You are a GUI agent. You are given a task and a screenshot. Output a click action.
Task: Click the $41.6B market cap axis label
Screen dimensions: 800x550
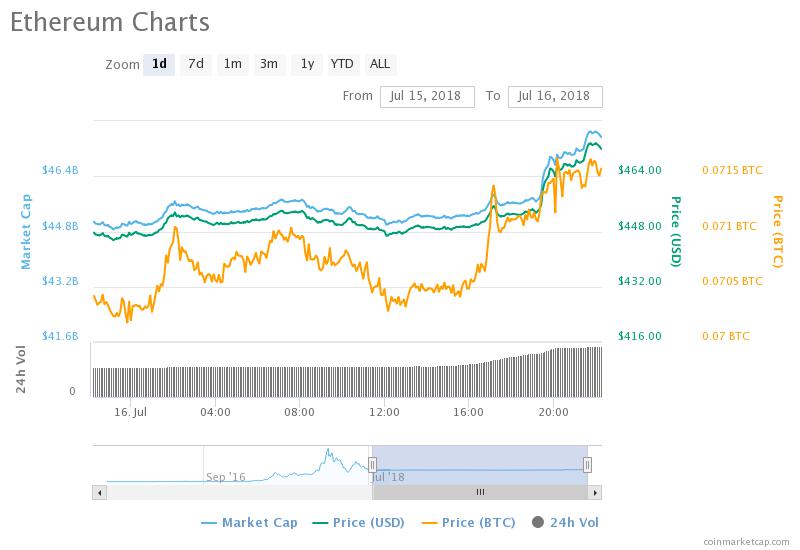coord(60,336)
